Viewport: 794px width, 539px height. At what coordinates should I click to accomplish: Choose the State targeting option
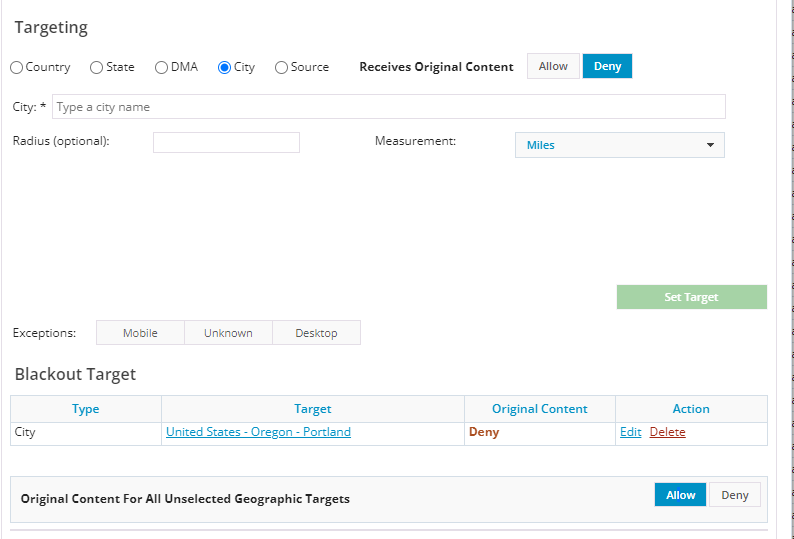(x=97, y=68)
